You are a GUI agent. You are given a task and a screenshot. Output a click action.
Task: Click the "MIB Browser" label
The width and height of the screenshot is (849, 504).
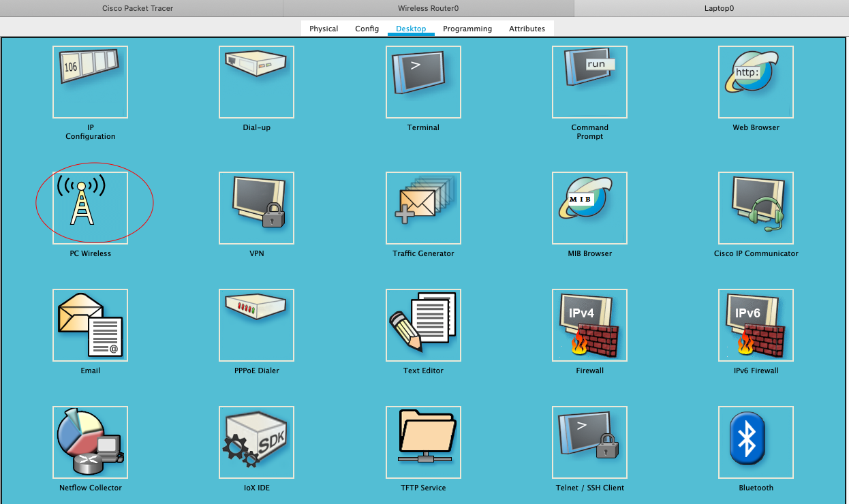(589, 253)
